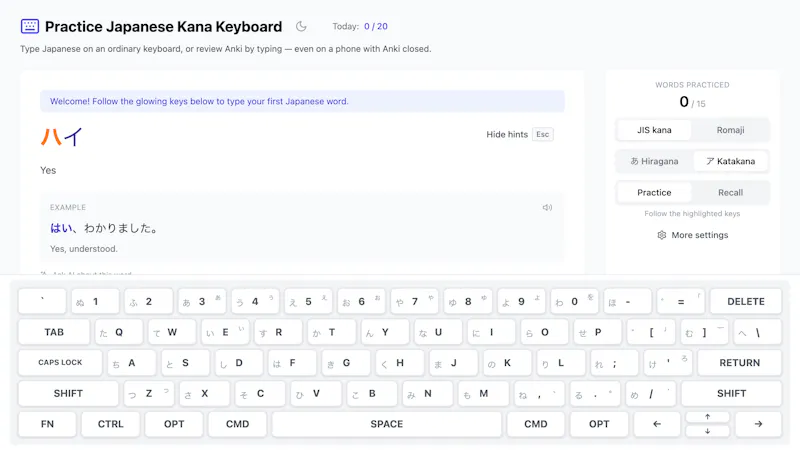This screenshot has height=450, width=800.
Task: Select Romaji input mode
Action: [x=730, y=130]
